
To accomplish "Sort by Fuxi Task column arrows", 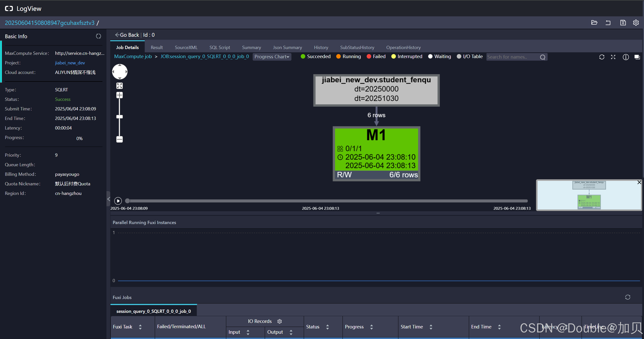I will [140, 327].
